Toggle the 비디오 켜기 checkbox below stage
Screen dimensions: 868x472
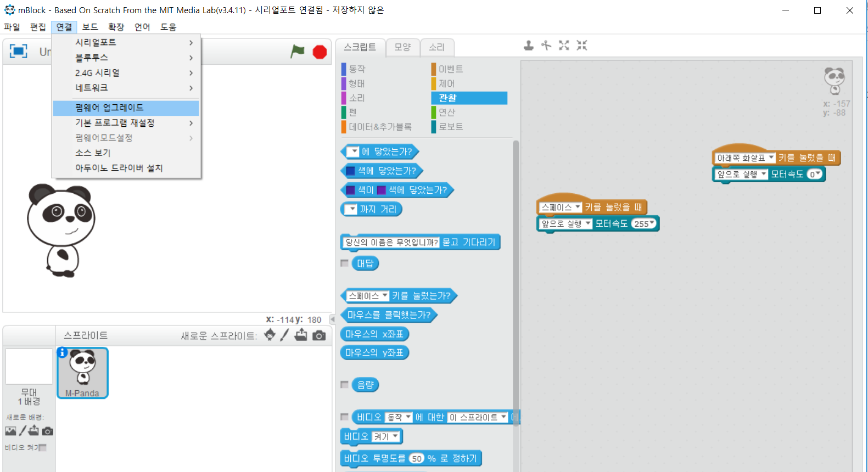coord(43,448)
